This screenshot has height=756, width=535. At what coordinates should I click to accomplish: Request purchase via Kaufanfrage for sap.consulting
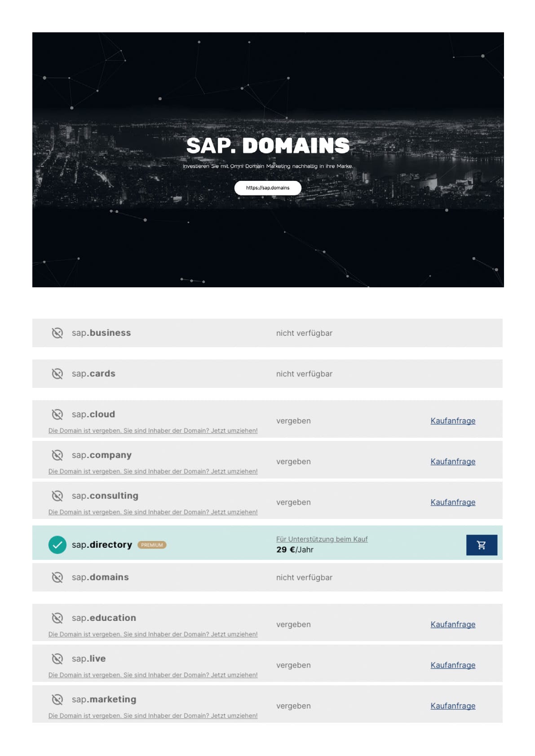tap(453, 502)
